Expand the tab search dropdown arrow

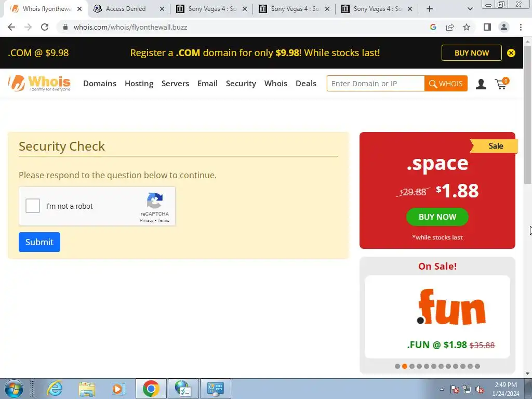point(470,9)
